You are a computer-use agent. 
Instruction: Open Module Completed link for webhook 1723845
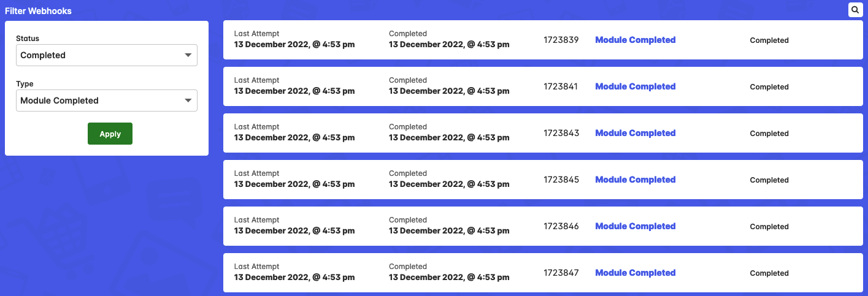coord(636,180)
